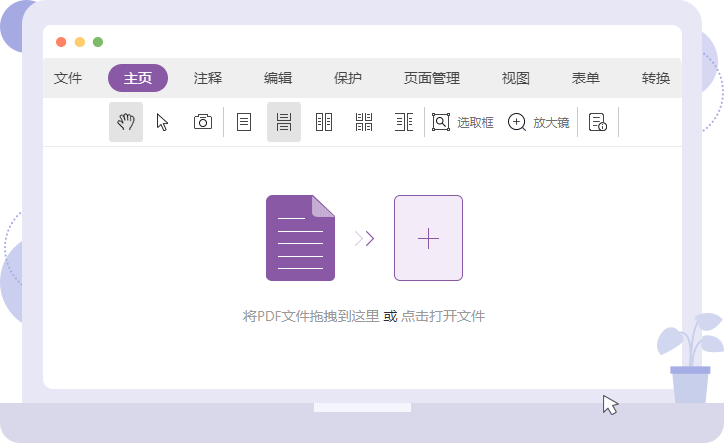Go to the 转换 tab
This screenshot has height=443, width=724.
[656, 78]
